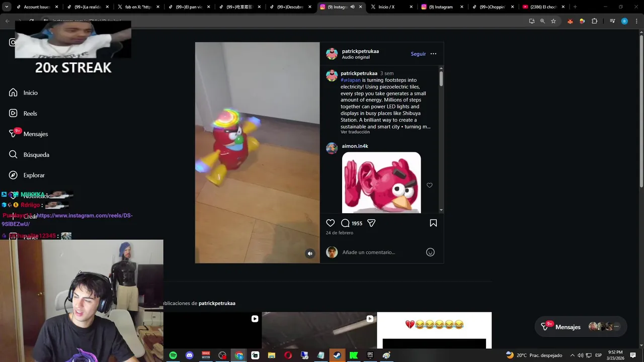644x362 pixels.
Task: Share the post with the send icon
Action: pos(371,223)
